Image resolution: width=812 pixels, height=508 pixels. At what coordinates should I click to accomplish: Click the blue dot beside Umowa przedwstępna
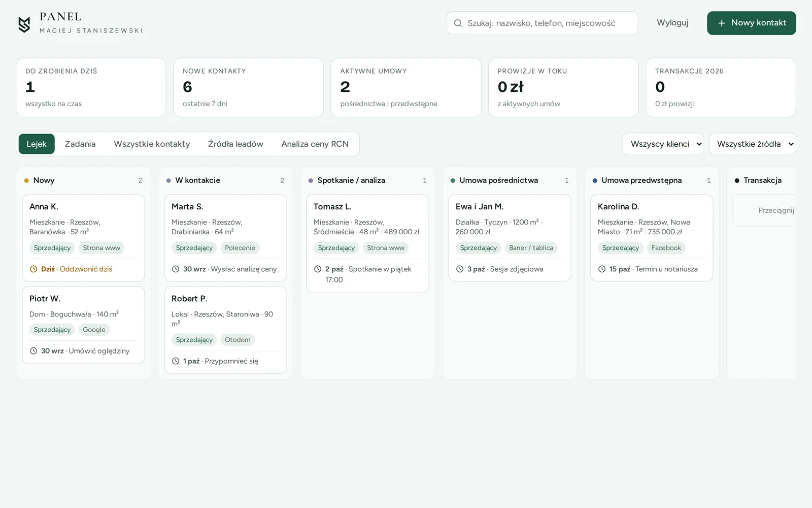[595, 180]
